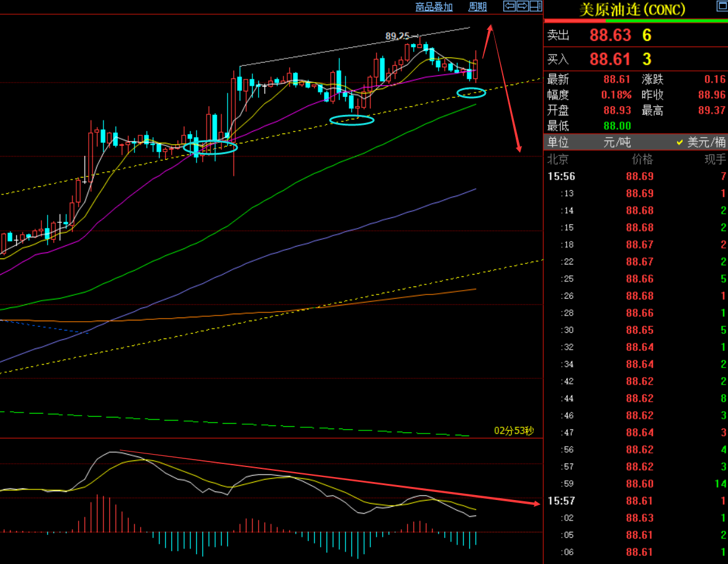The width and height of the screenshot is (728, 564).
Task: Click the window icon beside 美原油连 title
Action: pyautogui.click(x=722, y=6)
